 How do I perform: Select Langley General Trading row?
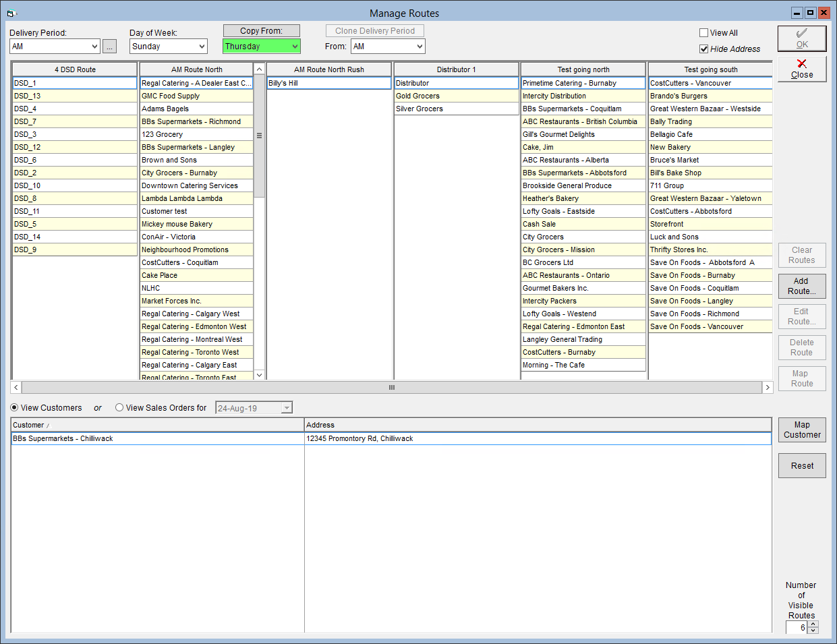(583, 339)
